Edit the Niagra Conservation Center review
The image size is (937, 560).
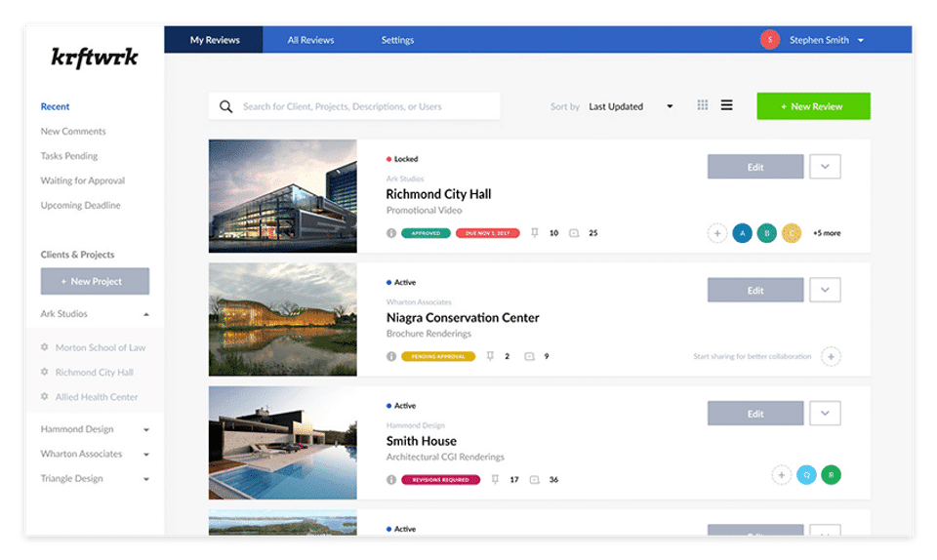(755, 290)
